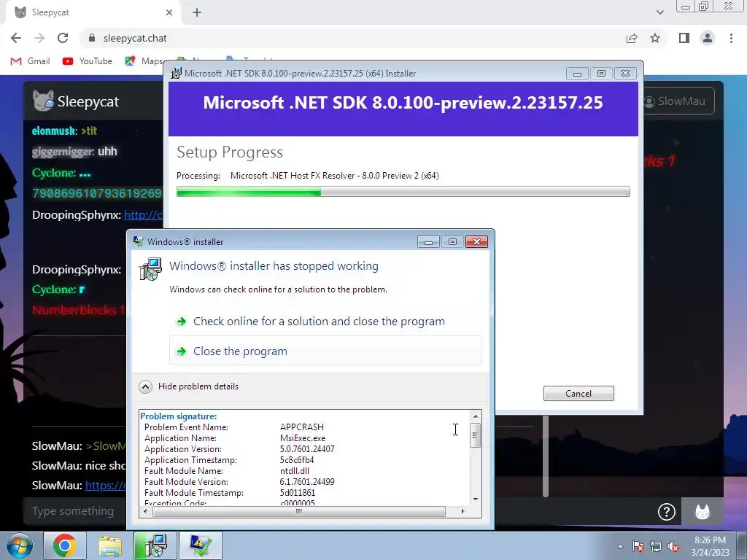Open Maps bookmark

(x=144, y=61)
